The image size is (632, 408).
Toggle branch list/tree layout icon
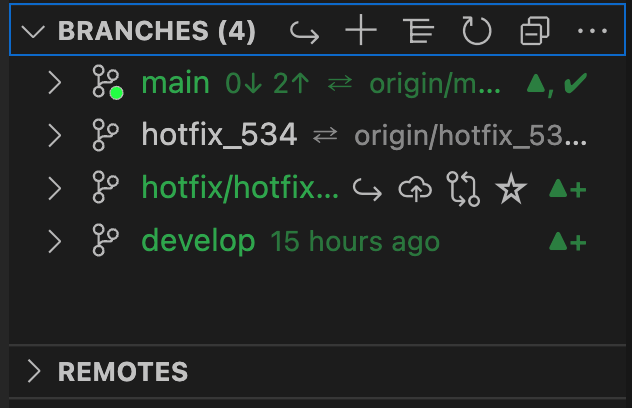pyautogui.click(x=419, y=31)
